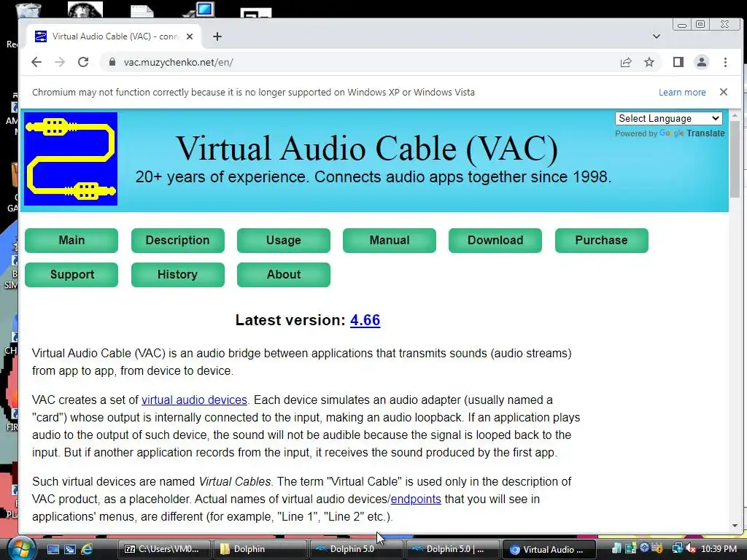Viewport: 747px width, 560px height.
Task: Open the profile avatar menu
Action: 702,62
